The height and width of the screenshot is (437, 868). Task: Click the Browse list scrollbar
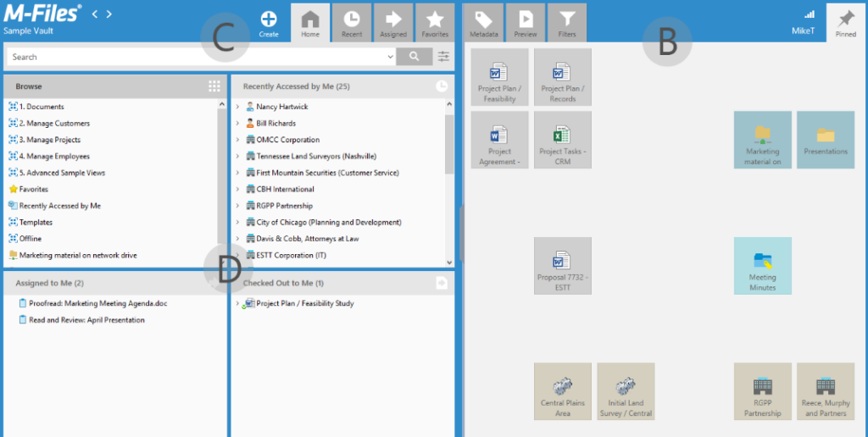click(222, 177)
